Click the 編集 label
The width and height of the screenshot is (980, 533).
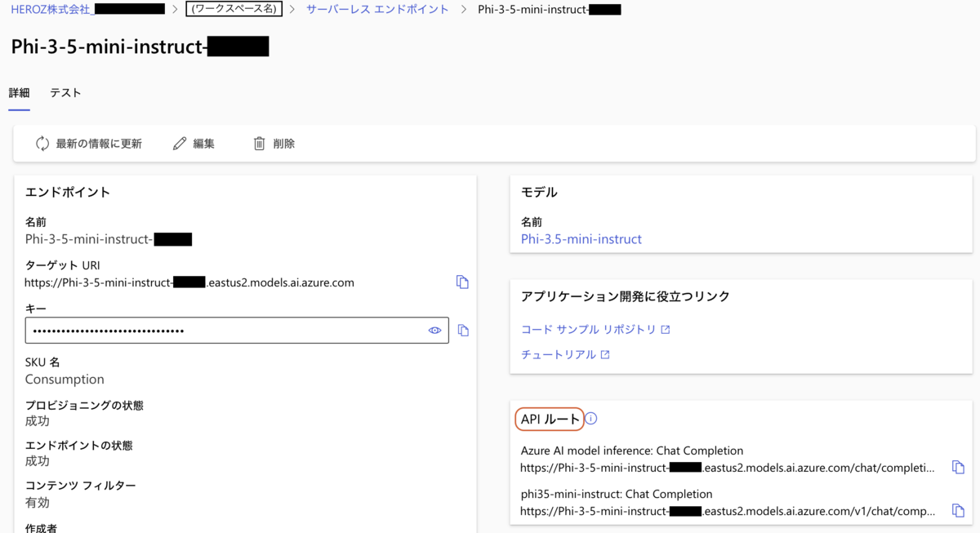pos(203,144)
